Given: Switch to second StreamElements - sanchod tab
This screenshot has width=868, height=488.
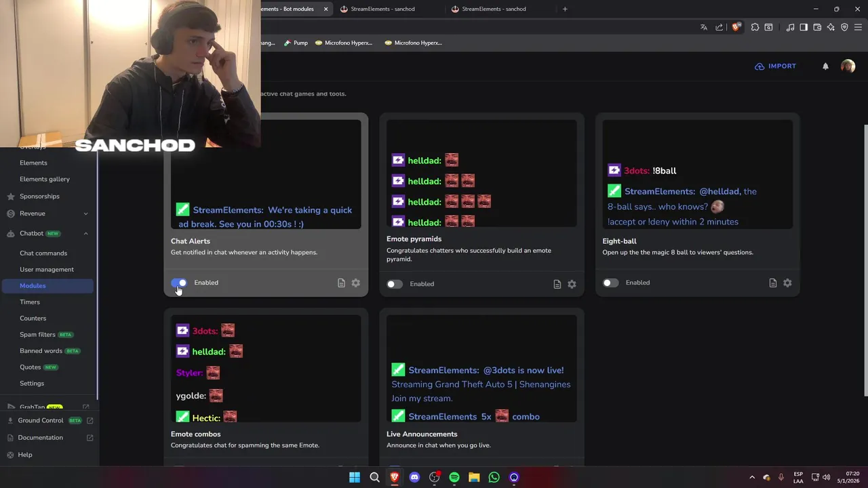Looking at the screenshot, I should (x=382, y=9).
